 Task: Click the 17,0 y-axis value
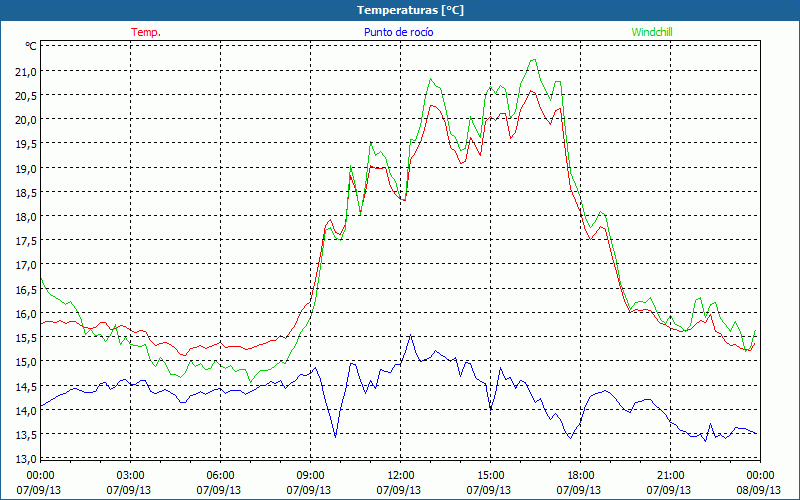(26, 265)
